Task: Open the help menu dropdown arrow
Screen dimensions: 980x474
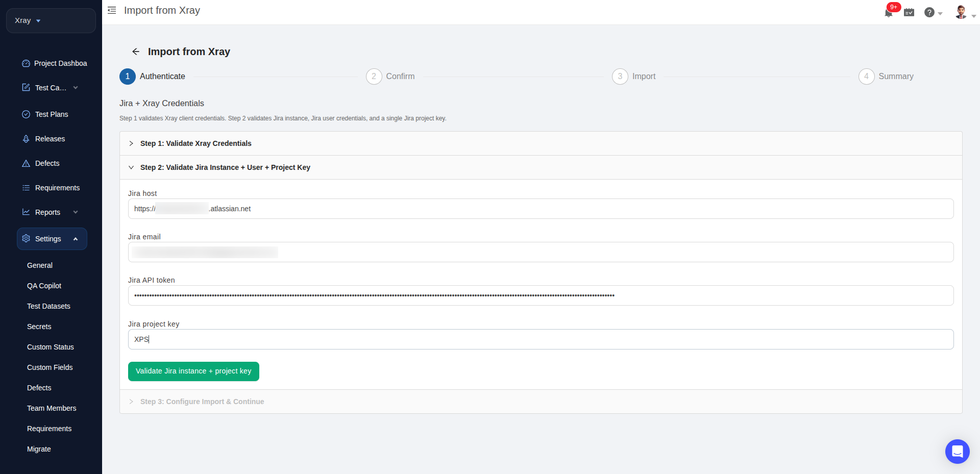Action: [940, 14]
